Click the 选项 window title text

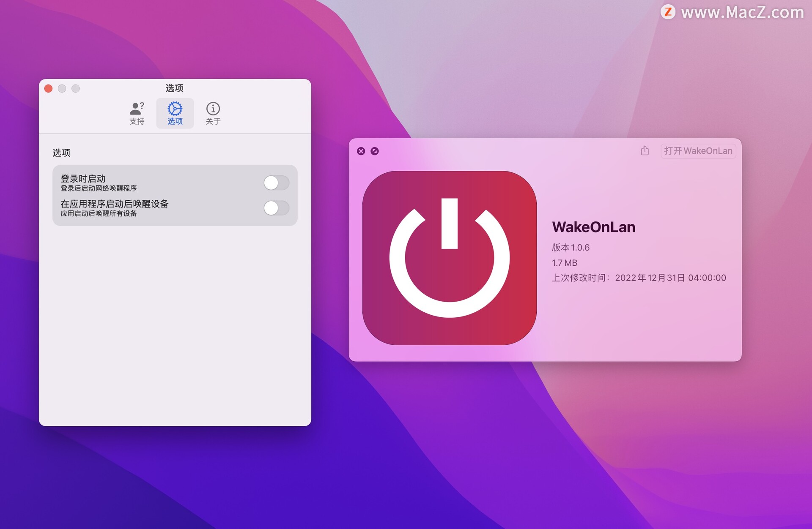(174, 88)
